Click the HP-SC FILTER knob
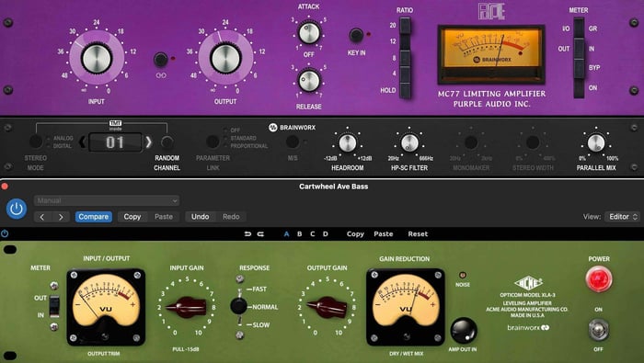 pyautogui.click(x=409, y=142)
